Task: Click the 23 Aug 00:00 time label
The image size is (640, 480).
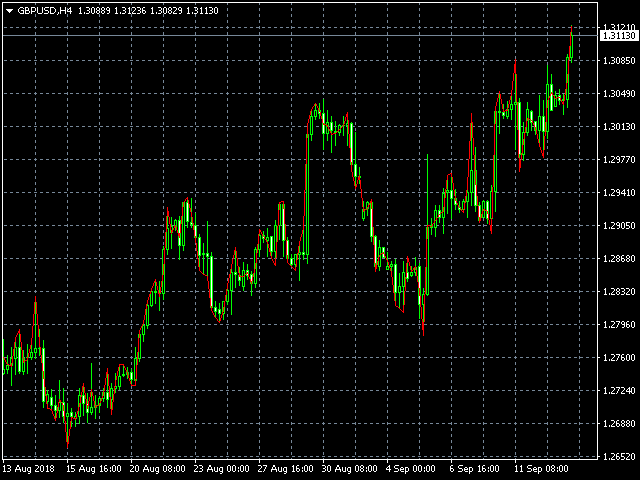Action: click(222, 469)
